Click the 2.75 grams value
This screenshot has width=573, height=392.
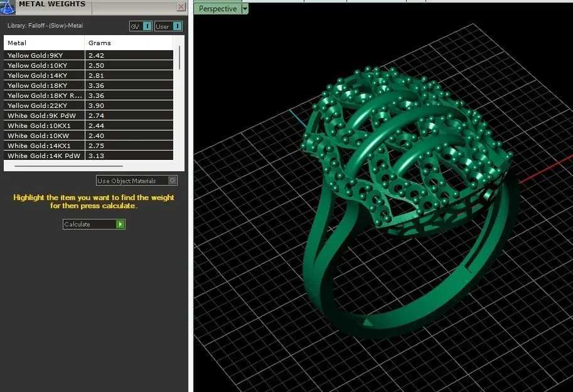point(97,146)
